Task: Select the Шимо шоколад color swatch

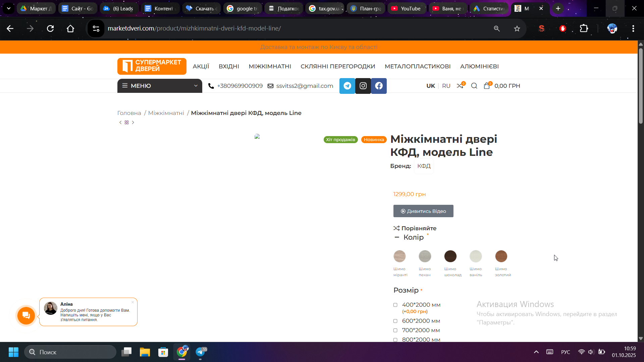Action: point(450,256)
